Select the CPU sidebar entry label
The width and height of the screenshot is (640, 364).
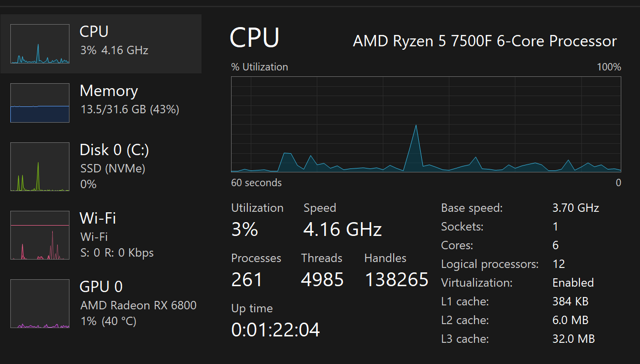(94, 32)
